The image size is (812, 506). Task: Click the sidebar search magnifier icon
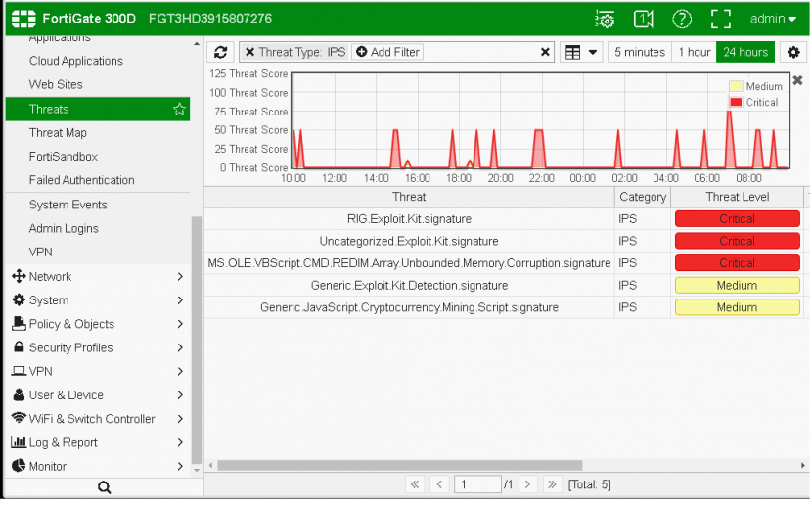coord(104,487)
